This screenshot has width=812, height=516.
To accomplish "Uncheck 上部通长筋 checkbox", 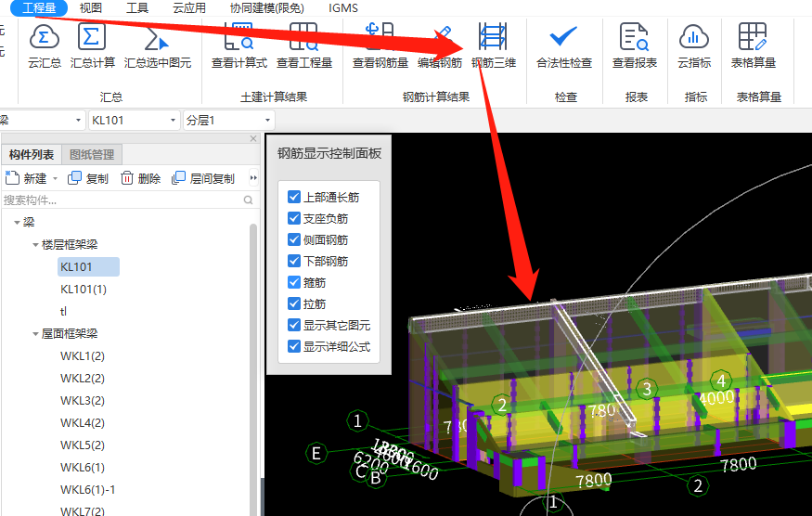I will (x=293, y=197).
